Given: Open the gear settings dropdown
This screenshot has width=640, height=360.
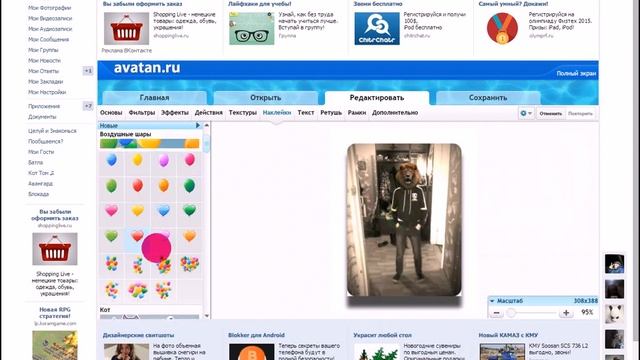Looking at the screenshot, I should (526, 113).
